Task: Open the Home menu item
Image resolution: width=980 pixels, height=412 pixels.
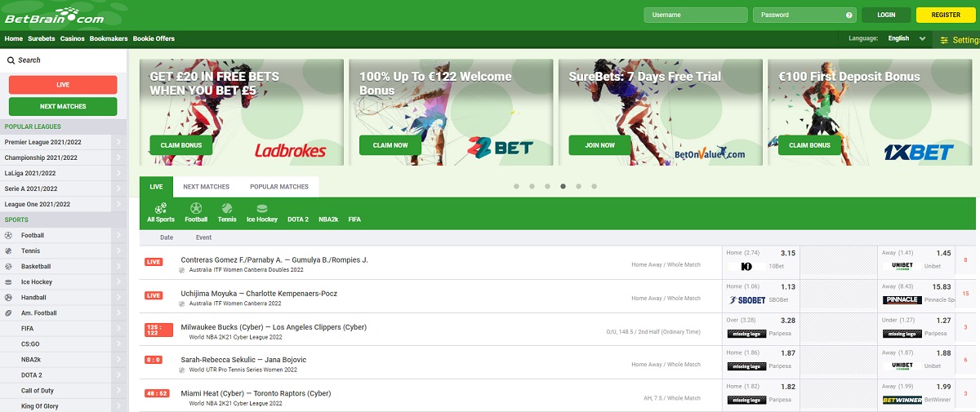Action: coord(13,38)
